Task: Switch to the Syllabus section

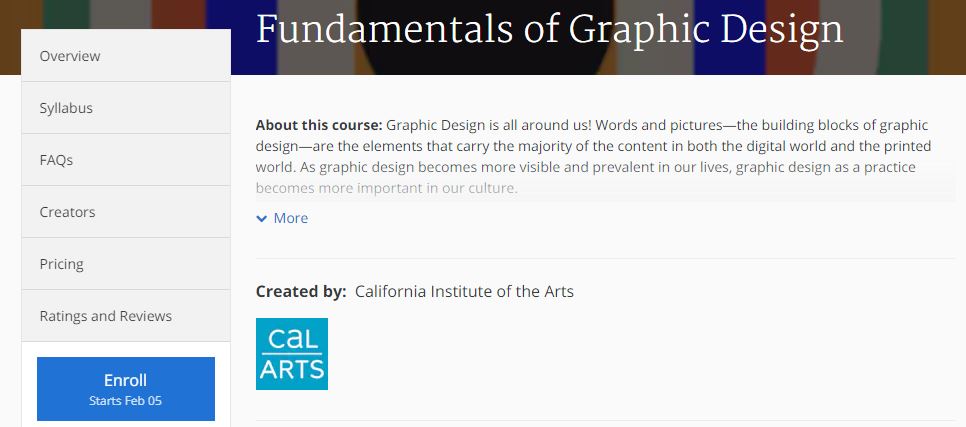Action: (x=126, y=108)
